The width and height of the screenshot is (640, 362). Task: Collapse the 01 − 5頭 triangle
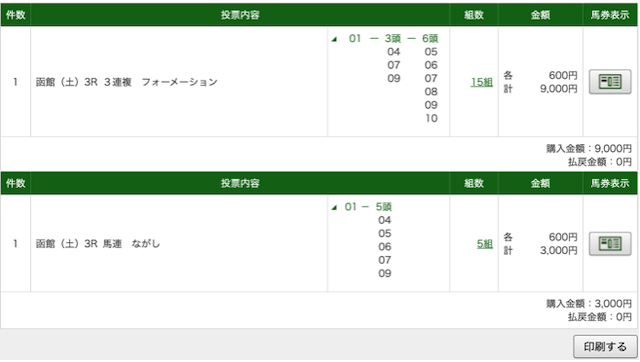(x=334, y=207)
